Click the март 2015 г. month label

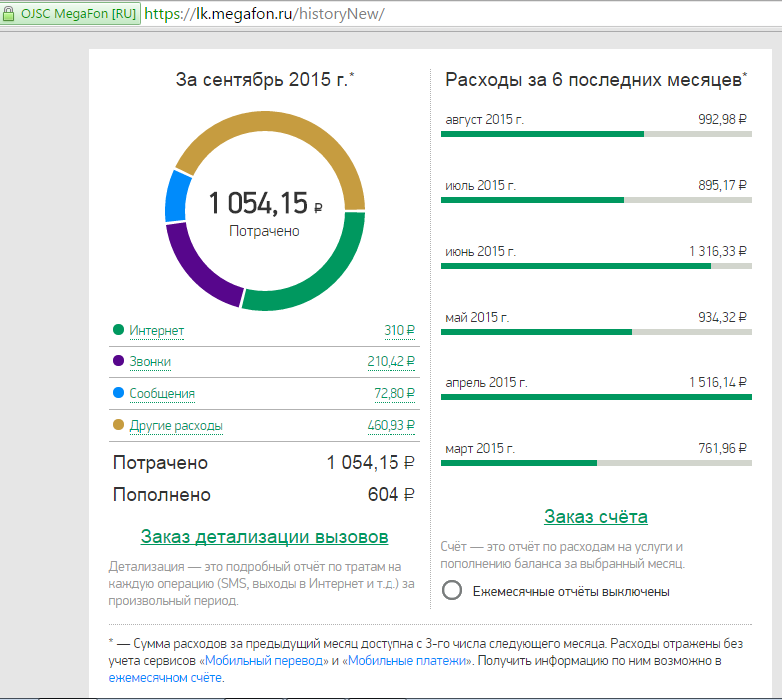coord(480,448)
